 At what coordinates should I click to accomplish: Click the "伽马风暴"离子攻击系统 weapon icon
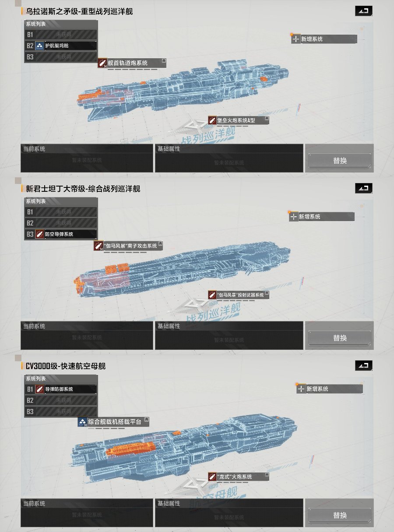(98, 246)
